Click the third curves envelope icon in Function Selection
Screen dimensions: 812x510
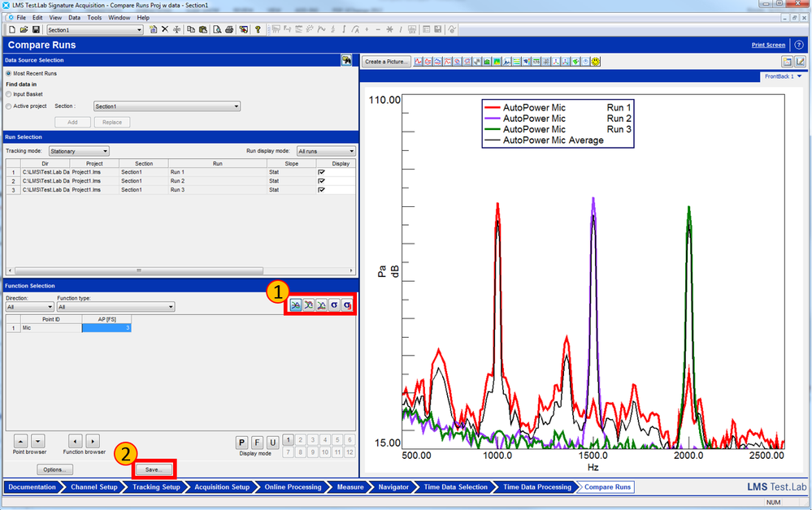tap(321, 305)
